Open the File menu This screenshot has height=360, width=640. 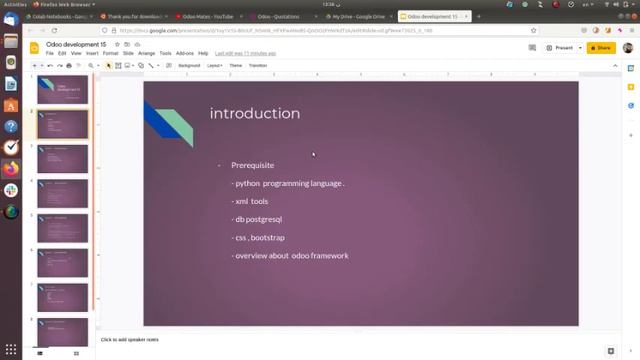click(x=49, y=53)
